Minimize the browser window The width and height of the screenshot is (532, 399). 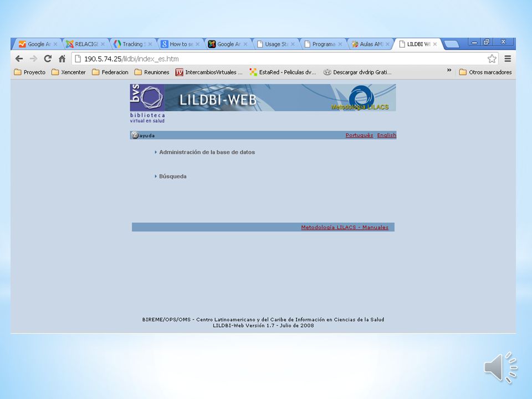(x=475, y=42)
